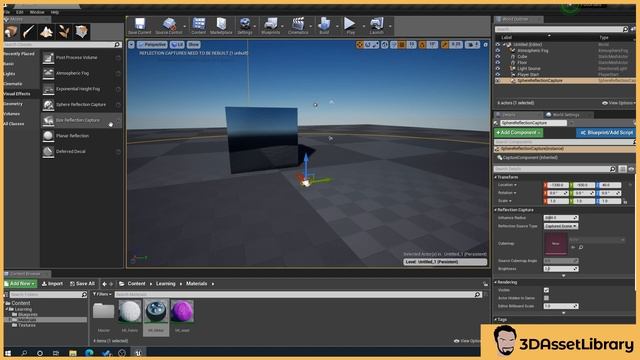Select Sphere Reflection Capture item
Image resolution: width=640 pixels, height=360 pixels.
coord(82,104)
